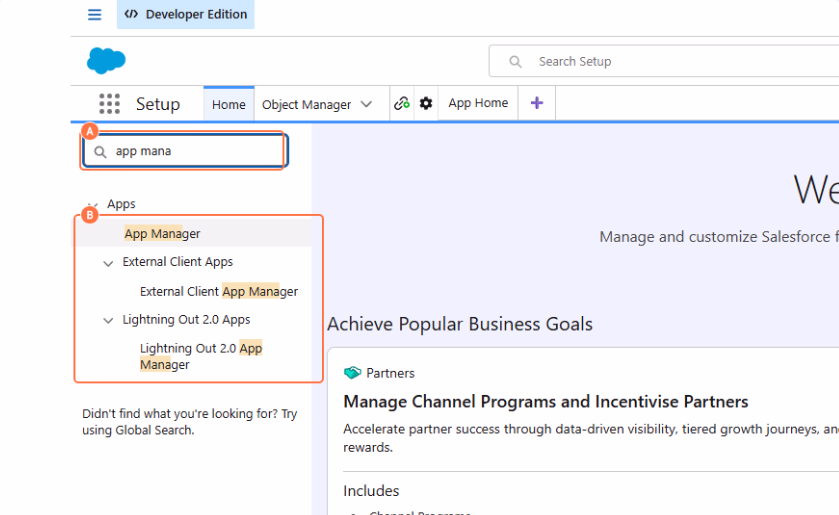Image resolution: width=839 pixels, height=515 pixels.
Task: Select External Client Apps tree node
Action: pyautogui.click(x=178, y=262)
